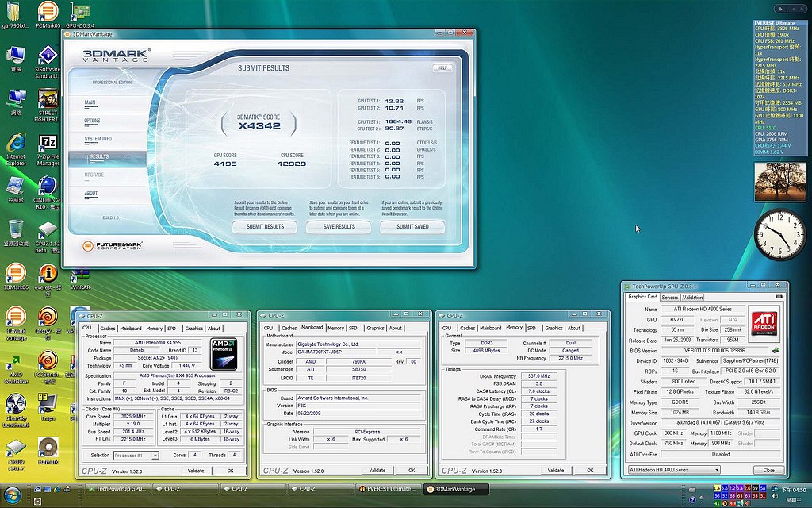This screenshot has height=508, width=812.
Task: Open the FurMark desktop shortcut
Action: [x=48, y=451]
